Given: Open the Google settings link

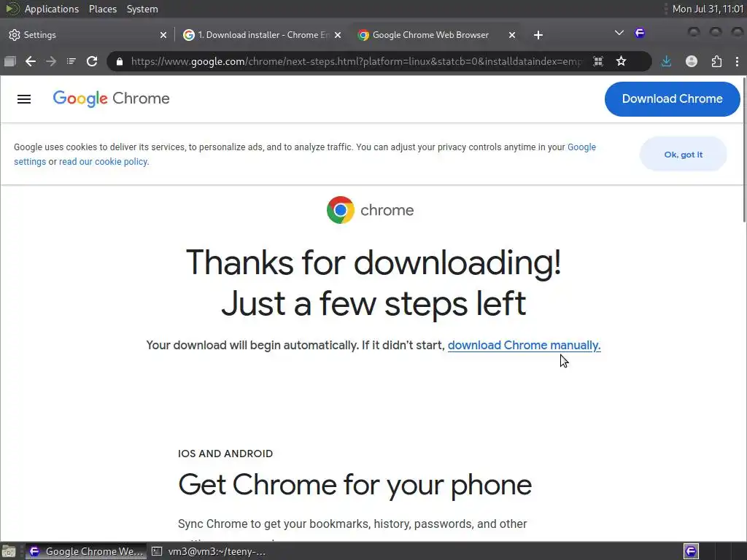Looking at the screenshot, I should pos(581,147).
